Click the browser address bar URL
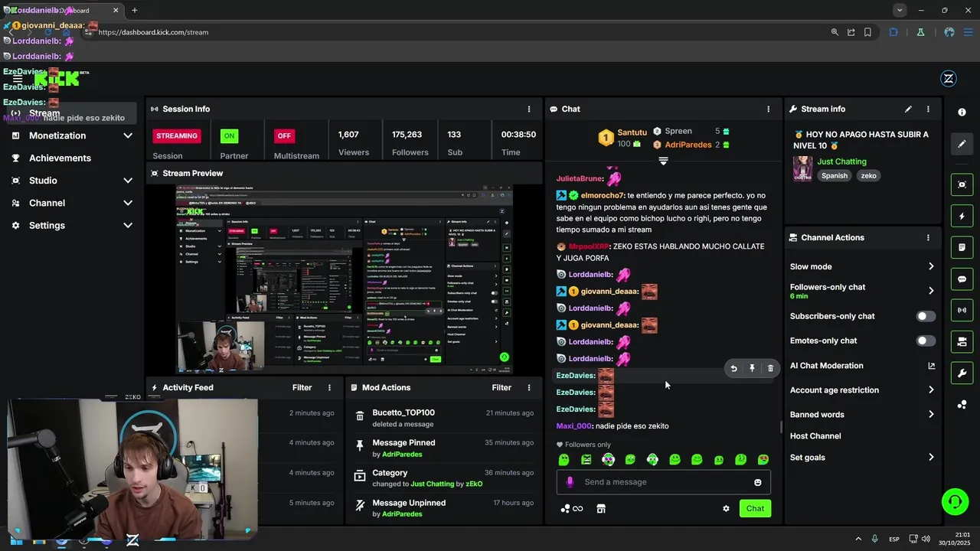This screenshot has width=980, height=551. 153,32
